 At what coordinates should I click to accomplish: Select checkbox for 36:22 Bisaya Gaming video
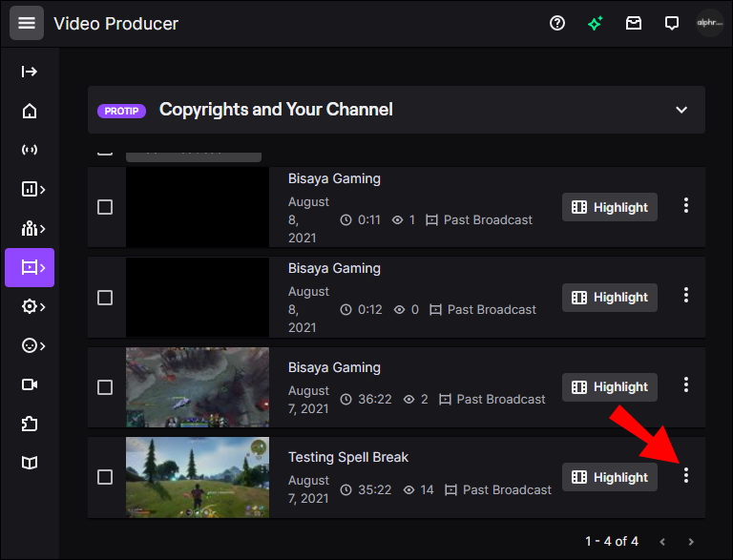[105, 387]
